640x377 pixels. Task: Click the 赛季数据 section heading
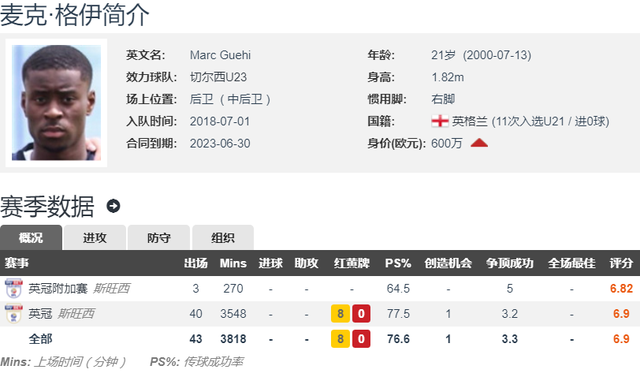tap(47, 206)
